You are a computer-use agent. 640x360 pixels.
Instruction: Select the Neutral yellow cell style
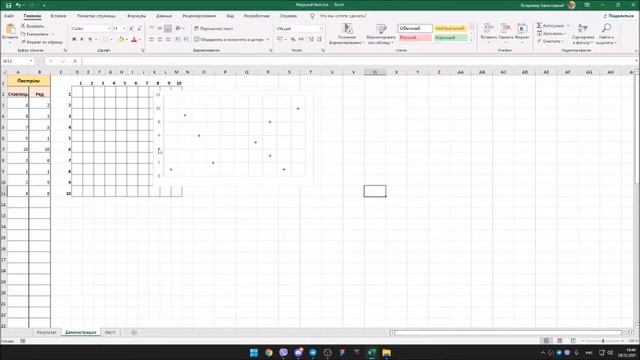click(450, 28)
